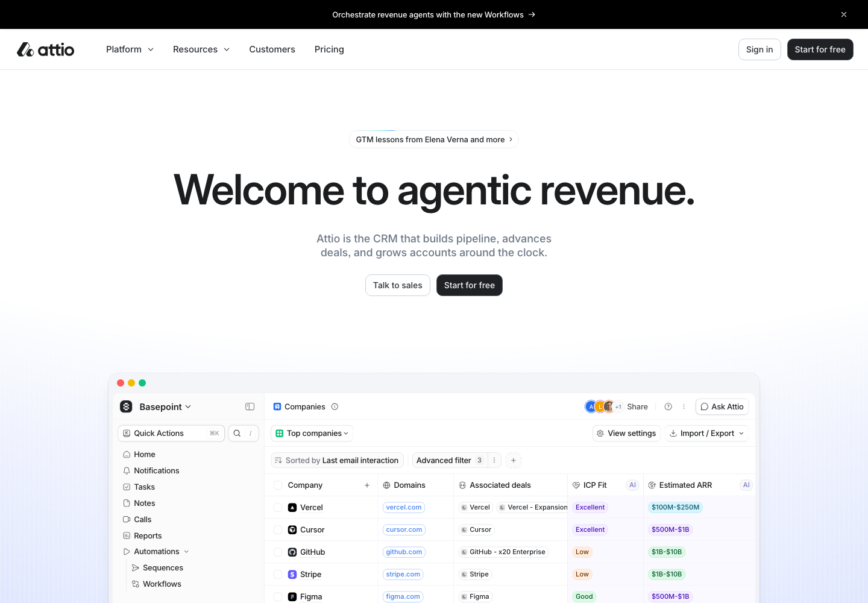Click Start for free in header
Viewport: 868px width, 603px height.
coord(820,49)
